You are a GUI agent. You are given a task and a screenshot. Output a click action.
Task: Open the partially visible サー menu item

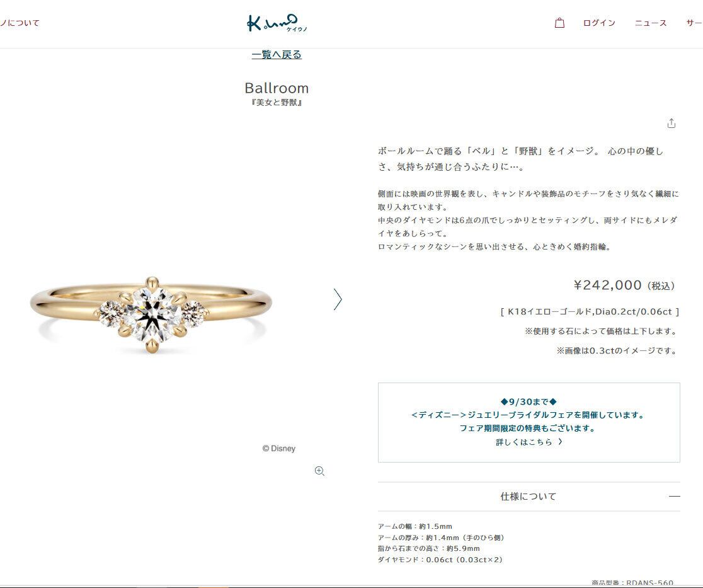[694, 23]
